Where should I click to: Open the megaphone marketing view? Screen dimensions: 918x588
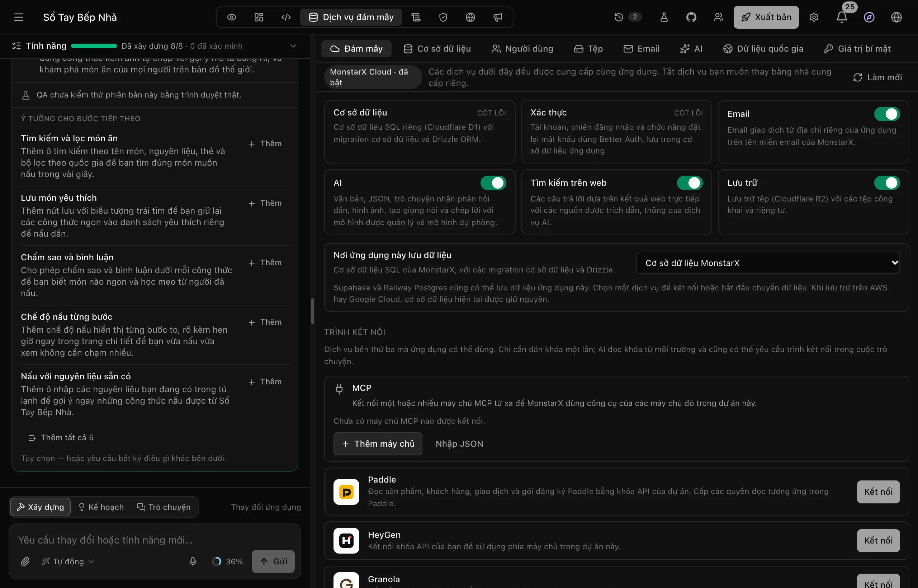point(498,17)
